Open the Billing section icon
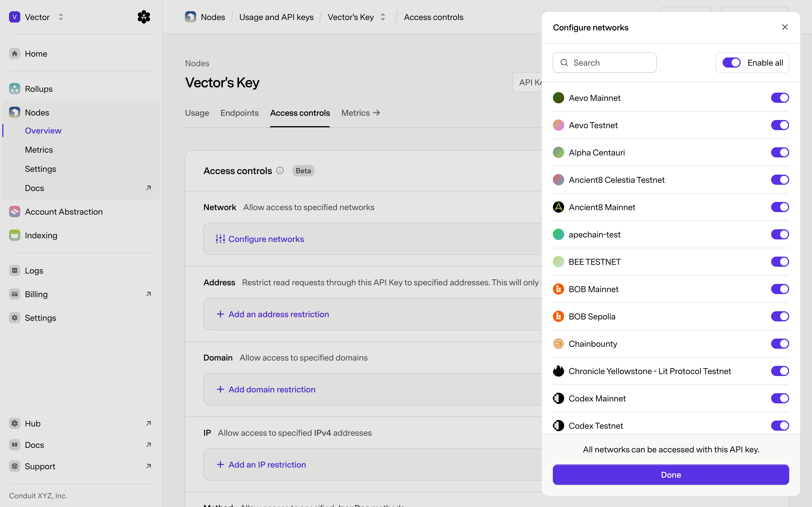Viewport: 812px width, 507px height. click(14, 294)
